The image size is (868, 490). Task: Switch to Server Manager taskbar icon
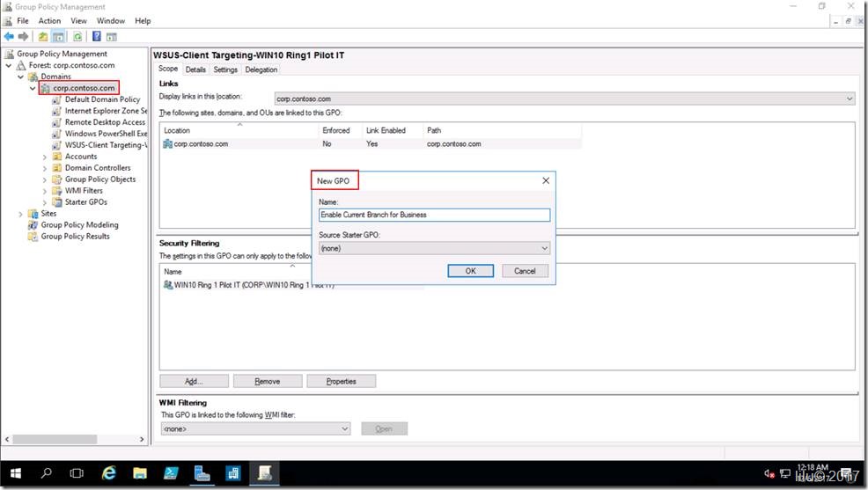pyautogui.click(x=202, y=473)
